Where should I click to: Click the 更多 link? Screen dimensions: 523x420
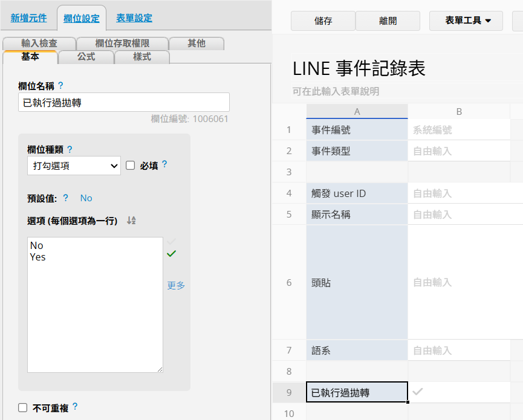176,285
